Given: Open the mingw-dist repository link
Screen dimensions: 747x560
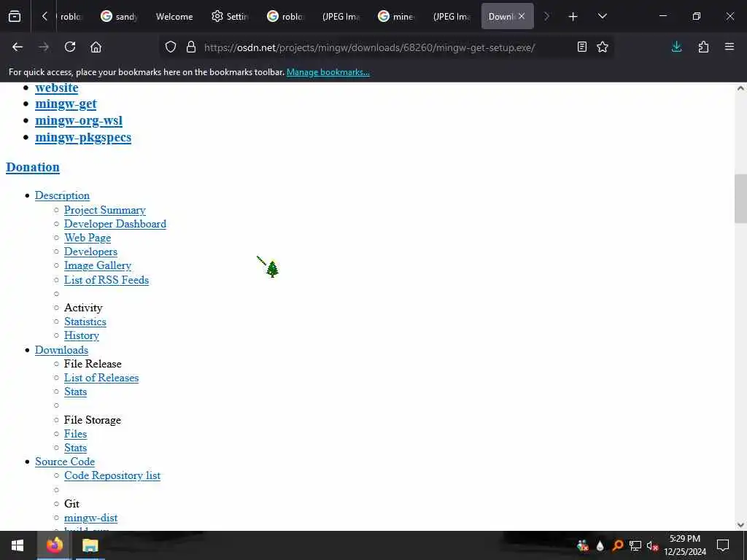Looking at the screenshot, I should [x=91, y=518].
